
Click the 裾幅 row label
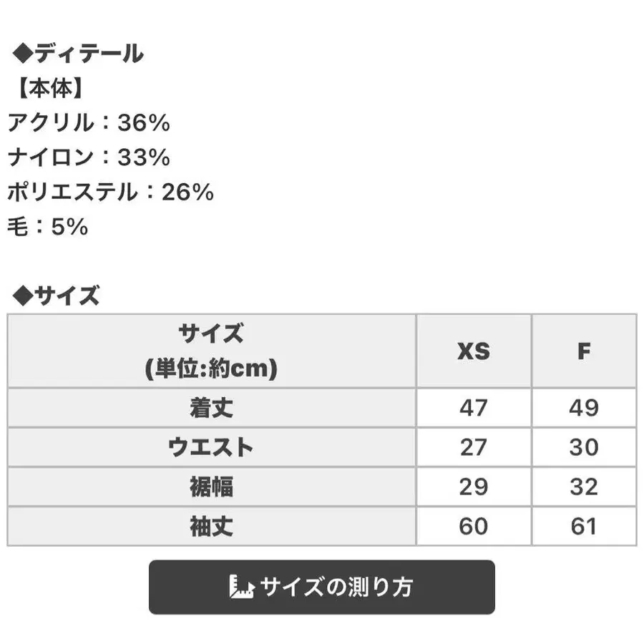coord(211,487)
